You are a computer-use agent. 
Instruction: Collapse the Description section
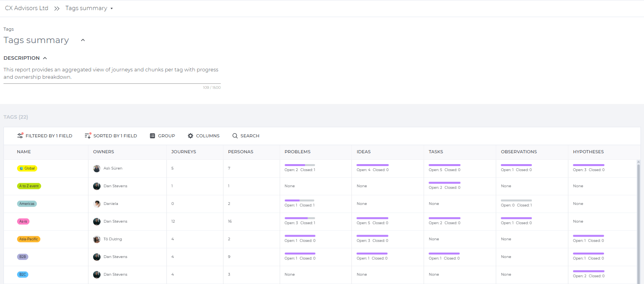[45, 58]
